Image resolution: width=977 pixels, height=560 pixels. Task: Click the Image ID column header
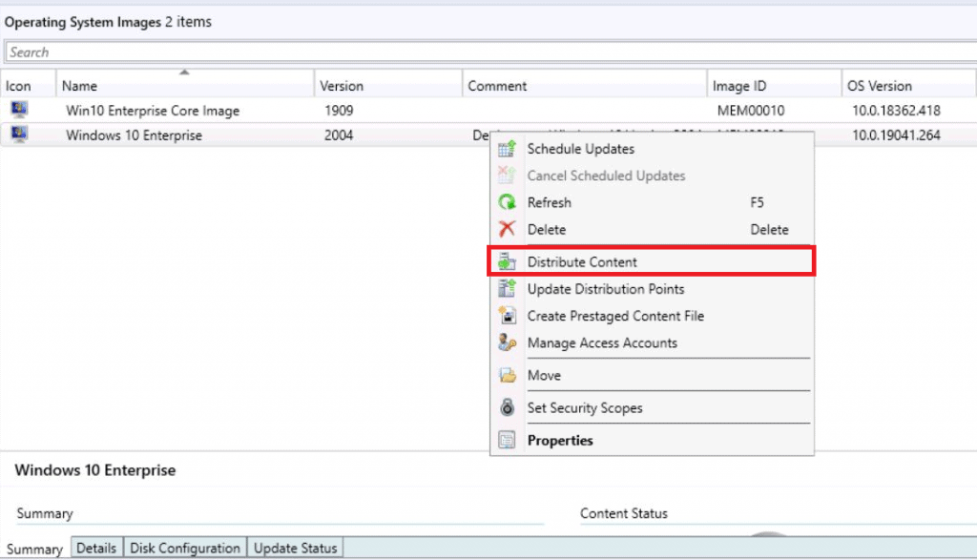pos(775,85)
